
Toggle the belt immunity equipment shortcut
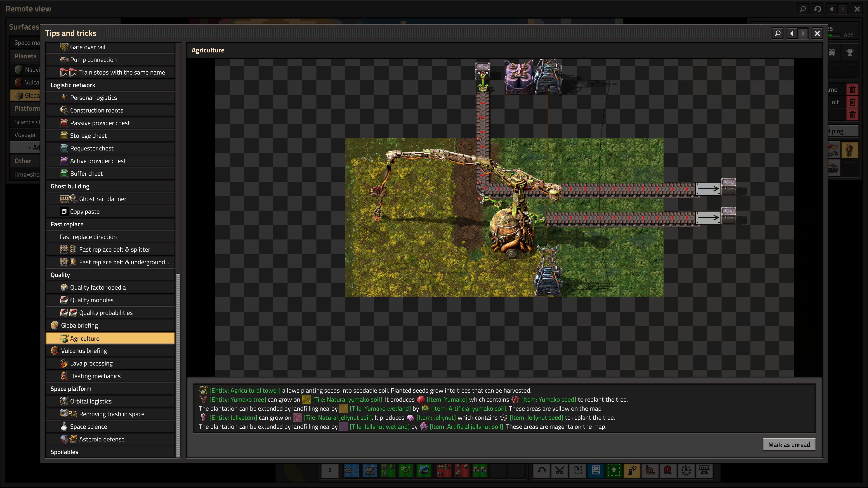pyautogui.click(x=650, y=470)
